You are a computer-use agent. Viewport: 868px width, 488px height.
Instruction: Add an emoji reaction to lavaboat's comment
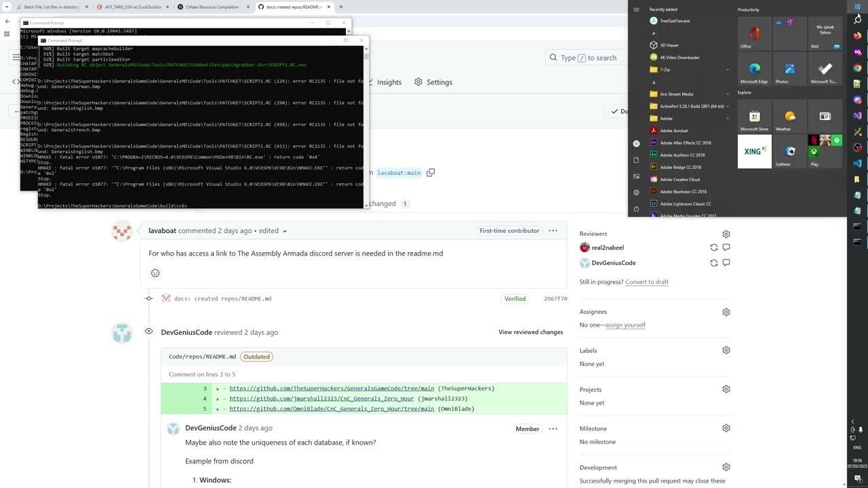pyautogui.click(x=155, y=273)
